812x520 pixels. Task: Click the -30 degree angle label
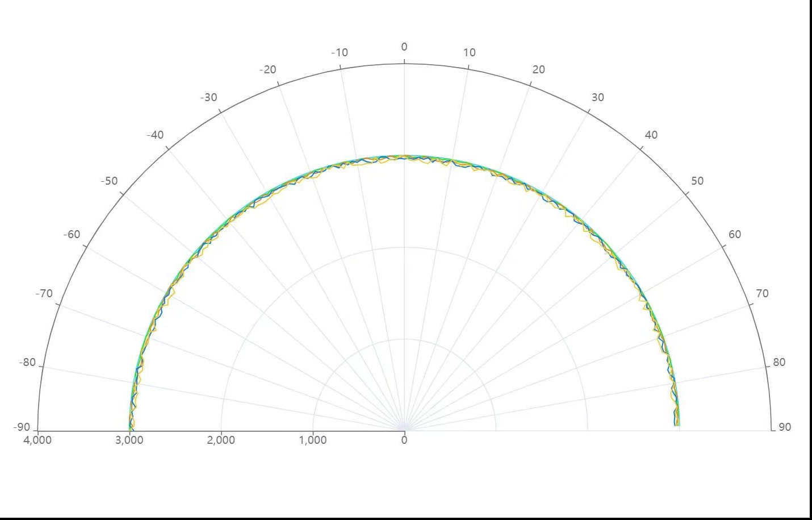coord(208,98)
